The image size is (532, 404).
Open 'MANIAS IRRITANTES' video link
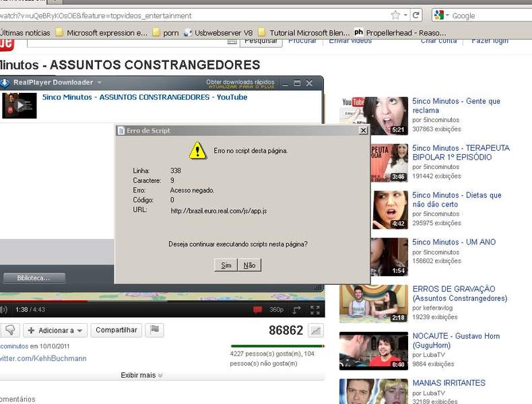tap(448, 383)
